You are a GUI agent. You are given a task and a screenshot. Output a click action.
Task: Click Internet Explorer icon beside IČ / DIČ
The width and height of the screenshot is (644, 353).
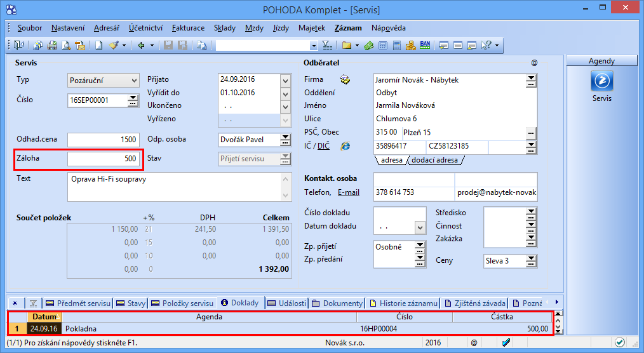coord(345,146)
